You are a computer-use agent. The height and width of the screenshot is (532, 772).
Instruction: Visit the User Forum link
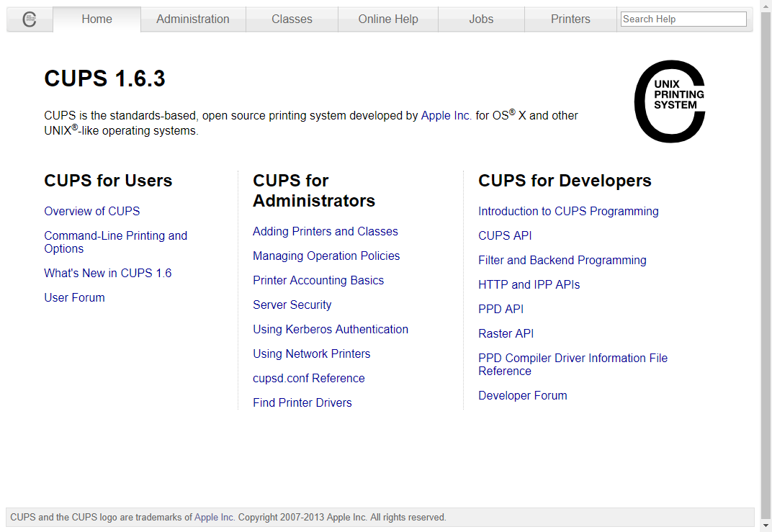[74, 298]
